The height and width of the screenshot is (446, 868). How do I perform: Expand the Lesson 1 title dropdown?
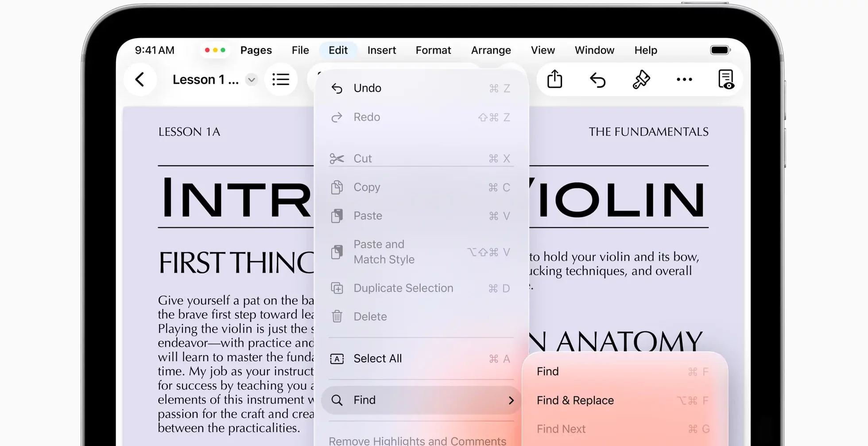tap(252, 80)
